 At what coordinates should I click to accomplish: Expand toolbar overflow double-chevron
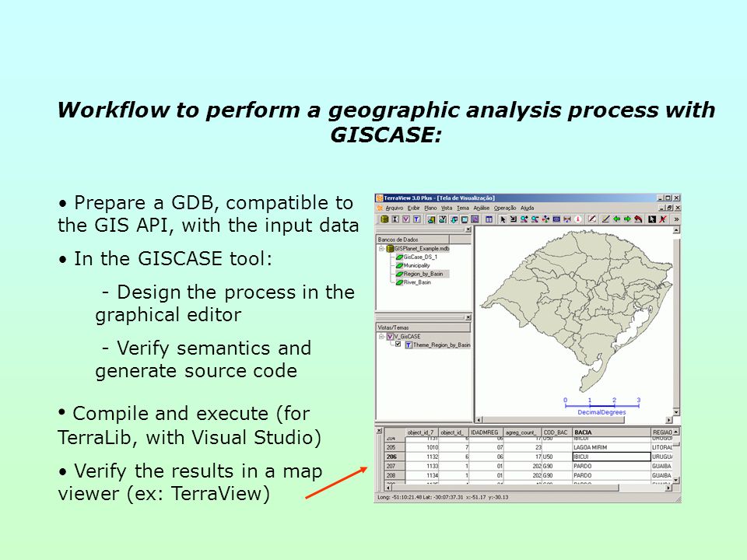click(676, 219)
